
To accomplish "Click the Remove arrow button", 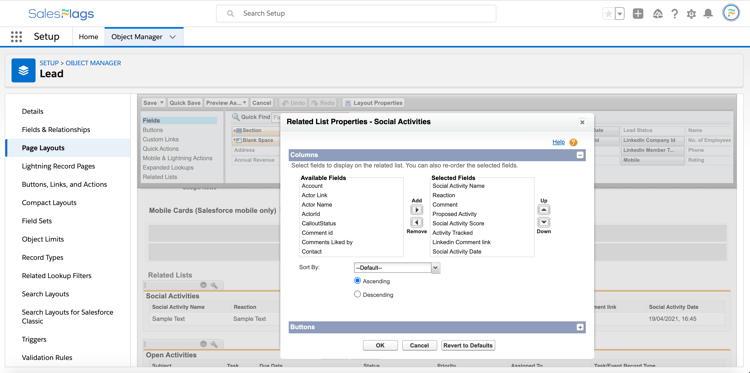I will [x=417, y=222].
